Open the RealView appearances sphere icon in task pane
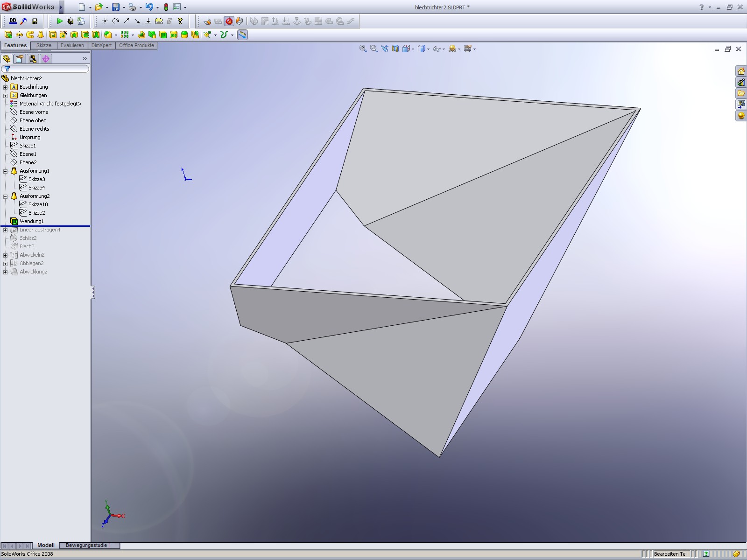 pyautogui.click(x=741, y=116)
